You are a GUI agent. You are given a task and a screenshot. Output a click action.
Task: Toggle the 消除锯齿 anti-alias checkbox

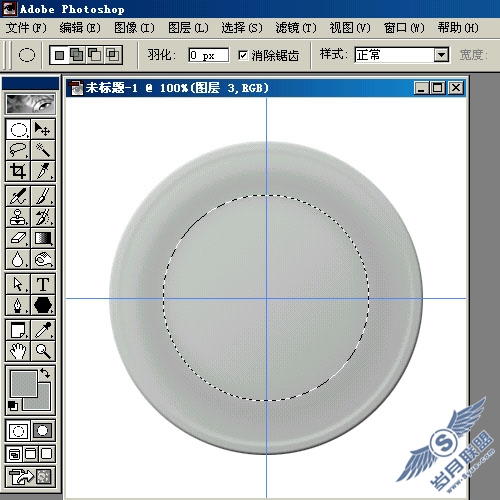coord(243,55)
